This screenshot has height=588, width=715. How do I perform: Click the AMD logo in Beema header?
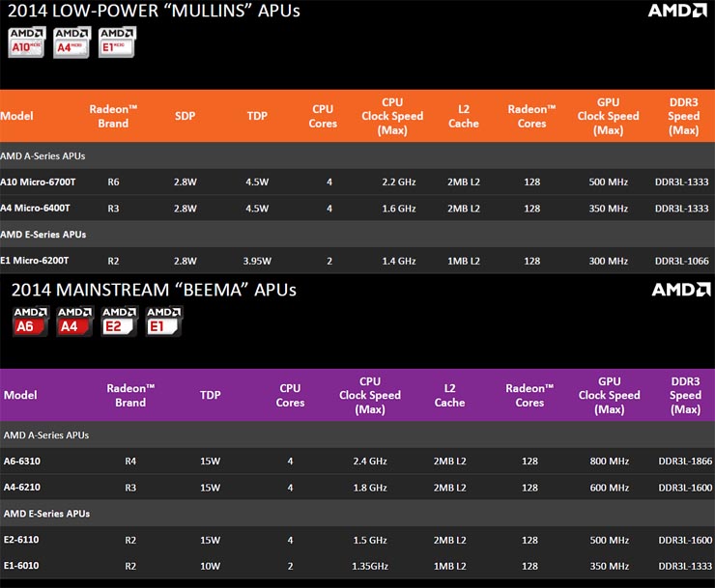pyautogui.click(x=680, y=290)
